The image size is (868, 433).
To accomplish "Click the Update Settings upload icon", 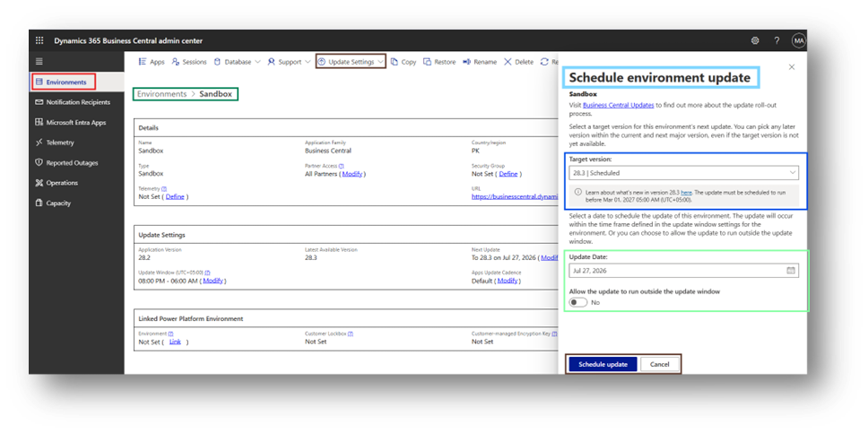I will point(321,62).
